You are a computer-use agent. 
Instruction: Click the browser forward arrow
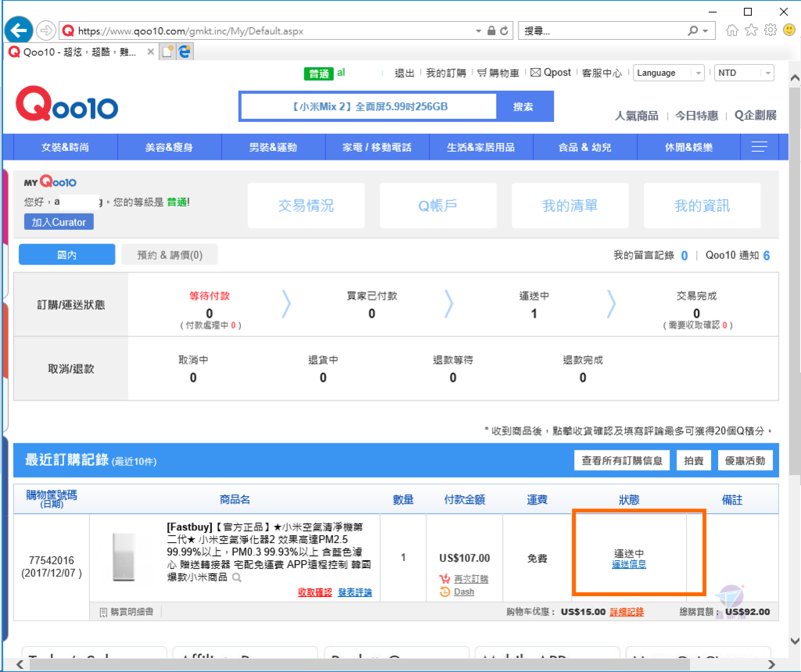click(46, 31)
